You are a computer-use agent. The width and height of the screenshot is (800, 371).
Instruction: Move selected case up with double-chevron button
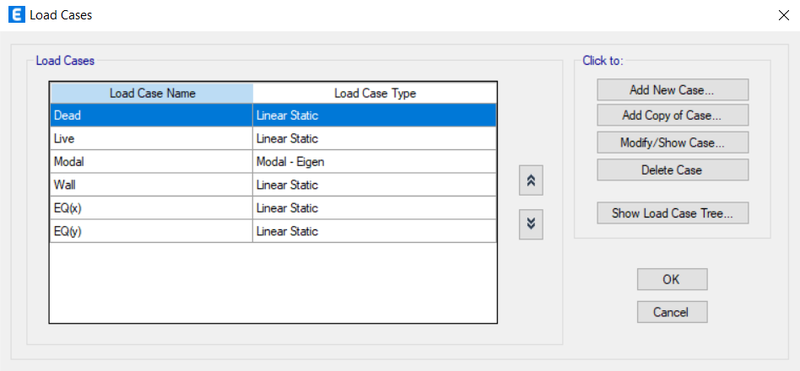pyautogui.click(x=531, y=180)
